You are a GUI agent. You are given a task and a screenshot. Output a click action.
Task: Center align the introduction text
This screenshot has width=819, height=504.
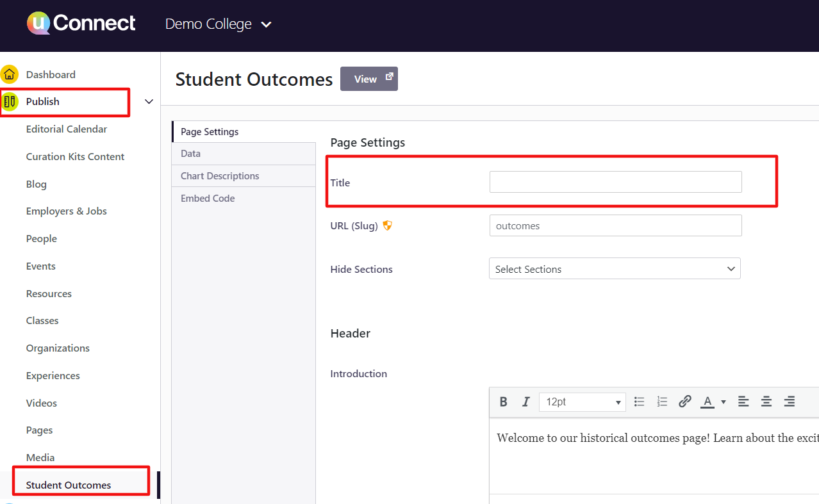[766, 402]
